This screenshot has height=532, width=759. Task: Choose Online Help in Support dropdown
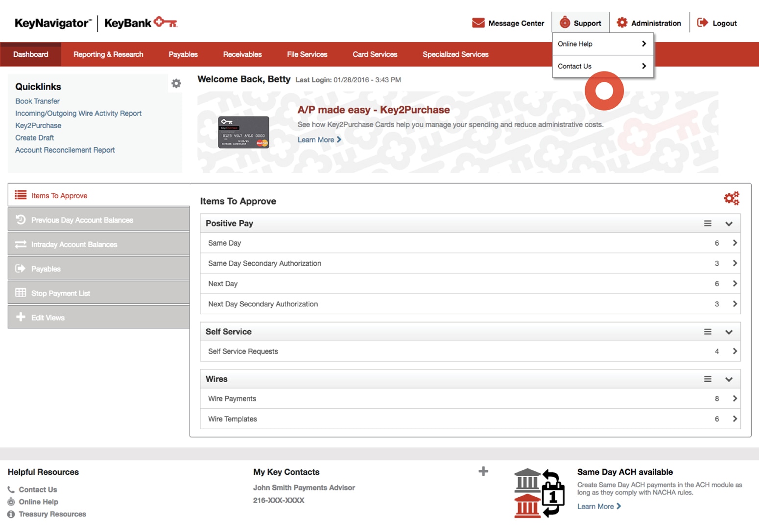coord(603,44)
